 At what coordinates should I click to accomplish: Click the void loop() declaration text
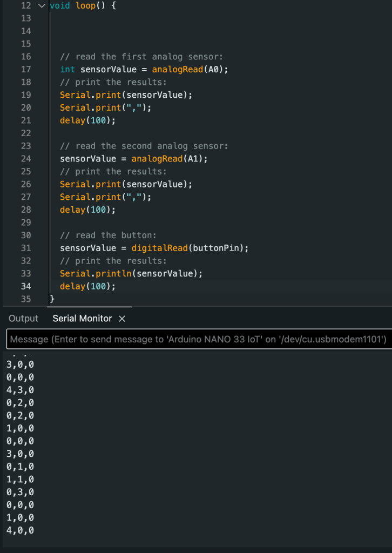82,6
